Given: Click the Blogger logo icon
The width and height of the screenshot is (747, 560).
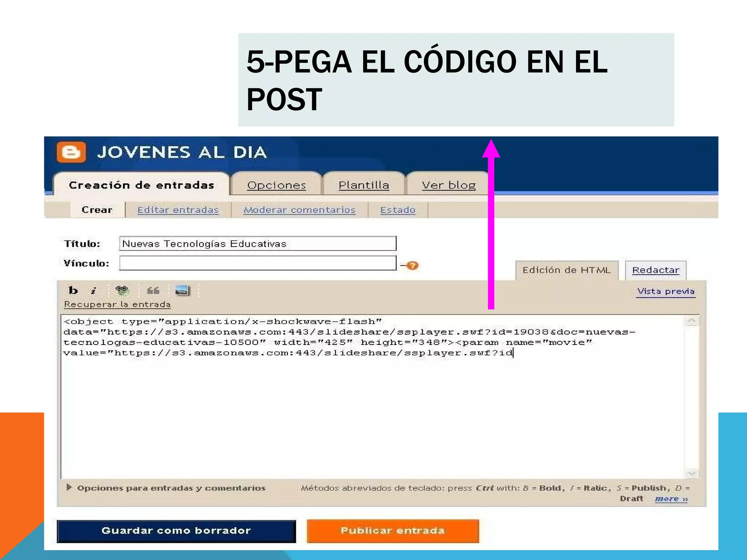Looking at the screenshot, I should click(x=71, y=152).
